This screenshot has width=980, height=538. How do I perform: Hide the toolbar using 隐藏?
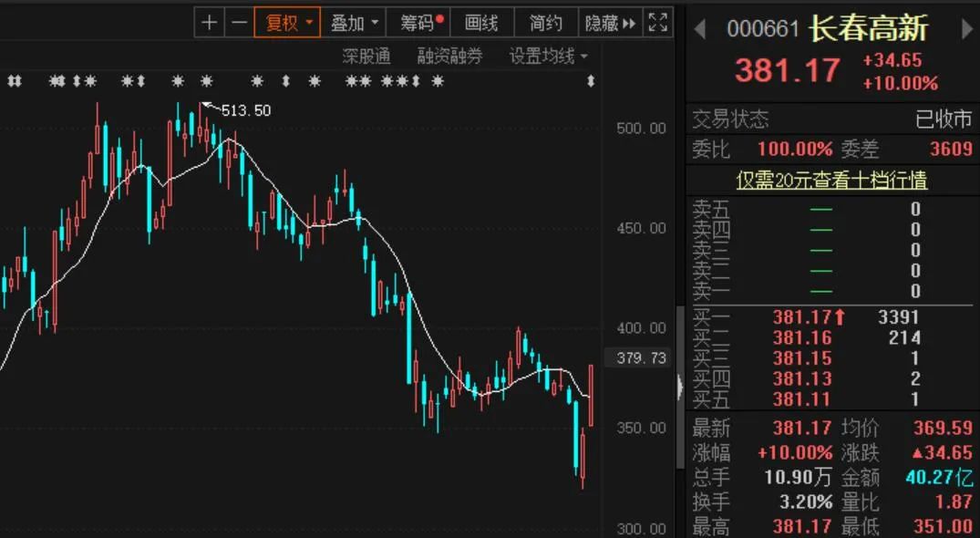pyautogui.click(x=603, y=22)
